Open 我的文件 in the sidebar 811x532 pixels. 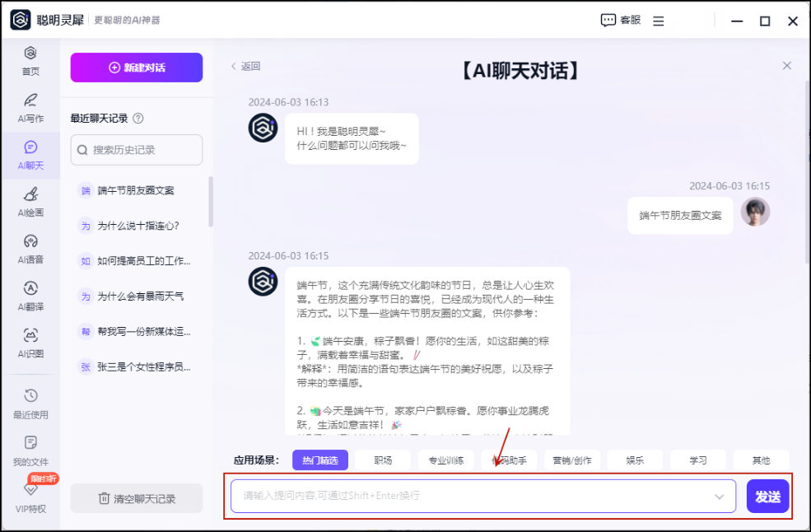[30, 451]
